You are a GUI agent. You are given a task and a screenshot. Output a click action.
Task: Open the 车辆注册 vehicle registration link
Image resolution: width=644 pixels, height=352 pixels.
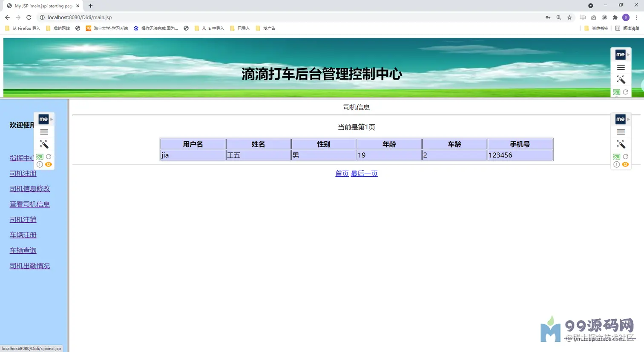click(23, 235)
